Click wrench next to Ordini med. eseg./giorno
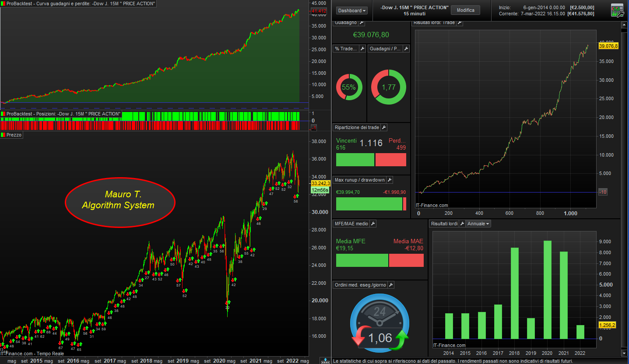The width and height of the screenshot is (629, 364). click(391, 285)
